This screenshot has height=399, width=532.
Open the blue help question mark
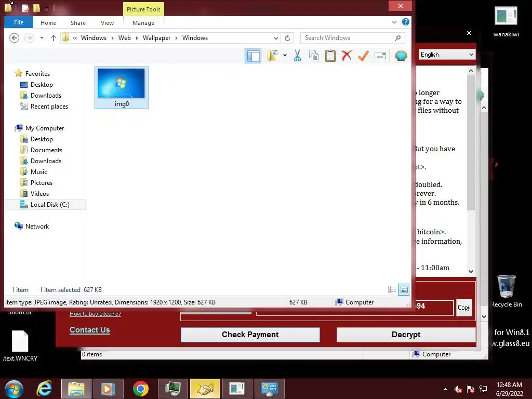click(x=405, y=22)
